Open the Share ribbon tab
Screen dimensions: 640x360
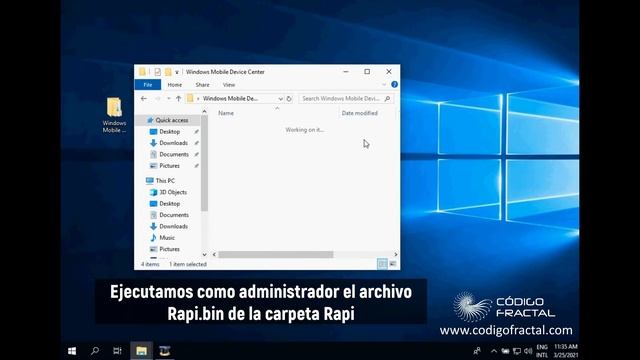(x=202, y=85)
